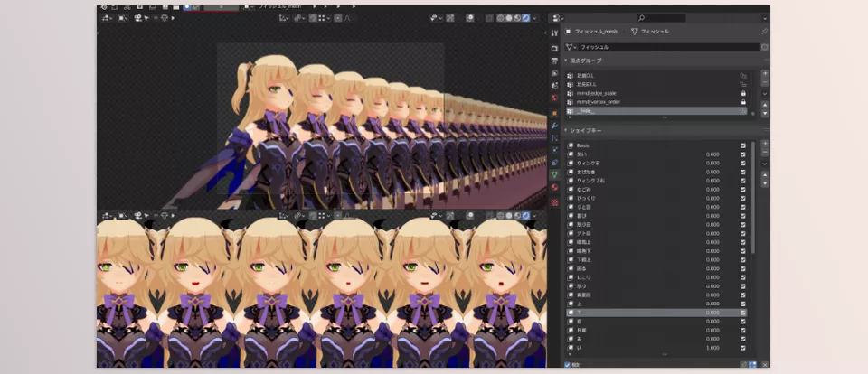
Task: Open the Tool properties tab
Action: tap(554, 33)
